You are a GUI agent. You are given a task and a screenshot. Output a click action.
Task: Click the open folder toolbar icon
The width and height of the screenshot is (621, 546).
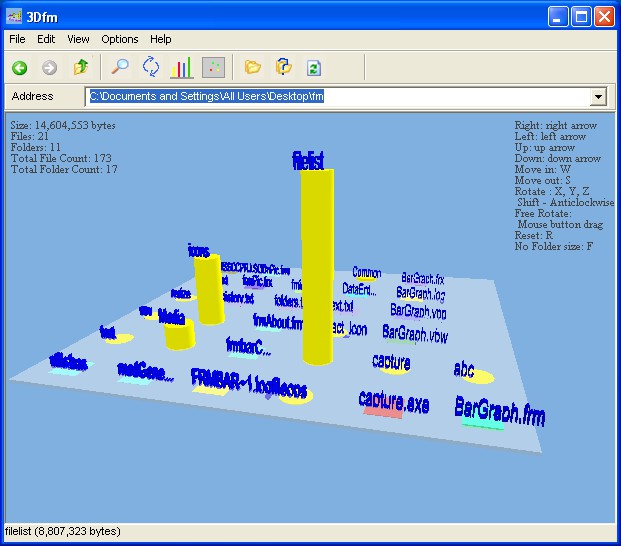click(253, 68)
